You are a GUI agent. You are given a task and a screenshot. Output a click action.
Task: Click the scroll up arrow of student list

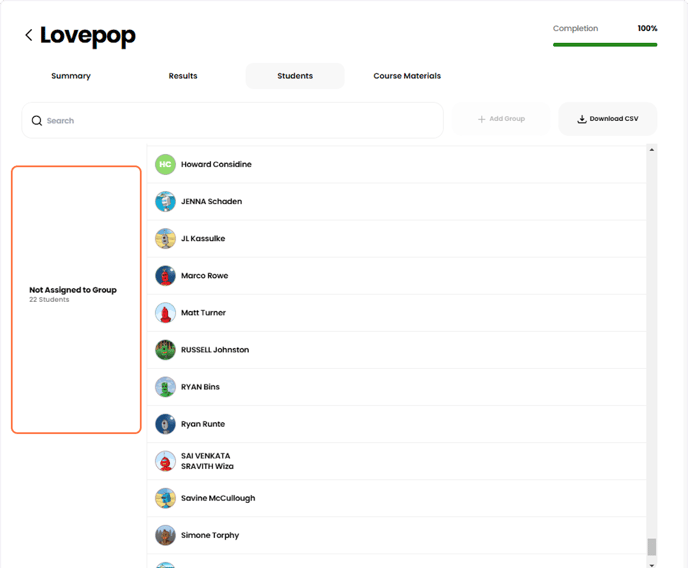point(652,151)
